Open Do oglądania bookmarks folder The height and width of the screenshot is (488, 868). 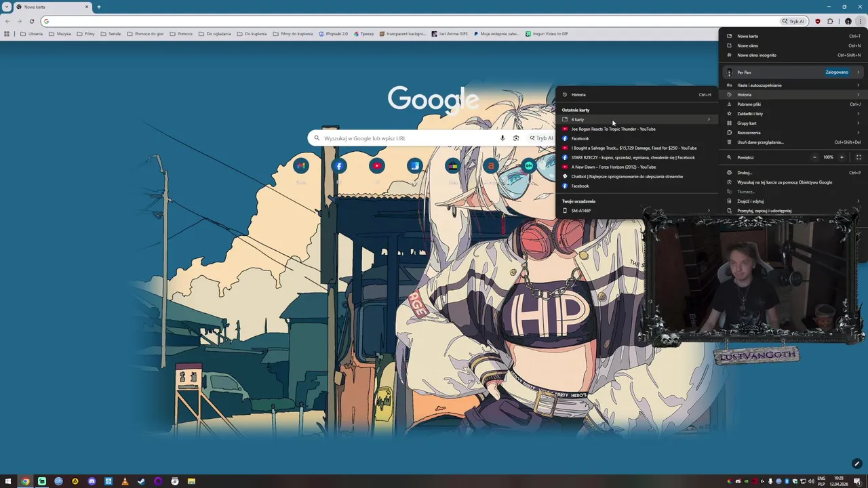pyautogui.click(x=215, y=34)
